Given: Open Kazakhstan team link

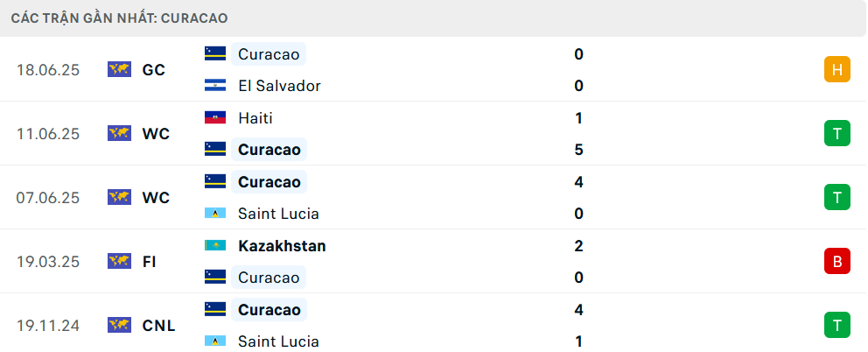Looking at the screenshot, I should (282, 246).
